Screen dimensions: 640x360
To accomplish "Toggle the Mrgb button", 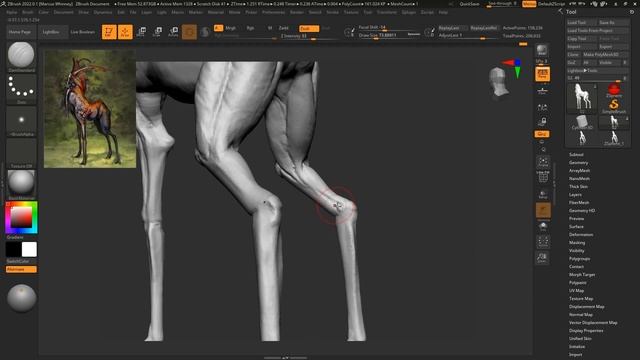I will point(231,28).
